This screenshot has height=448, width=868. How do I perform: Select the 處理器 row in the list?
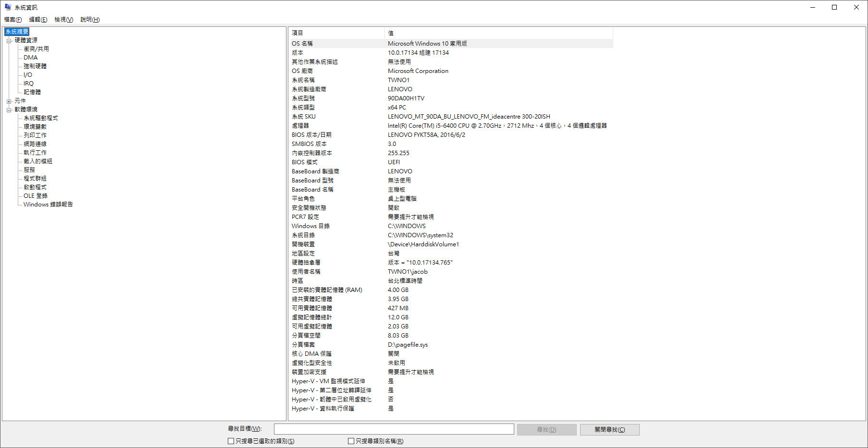click(300, 126)
